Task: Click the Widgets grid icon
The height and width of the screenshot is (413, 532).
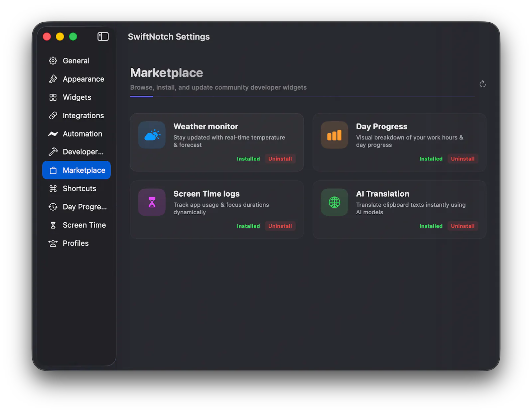Action: pos(53,97)
